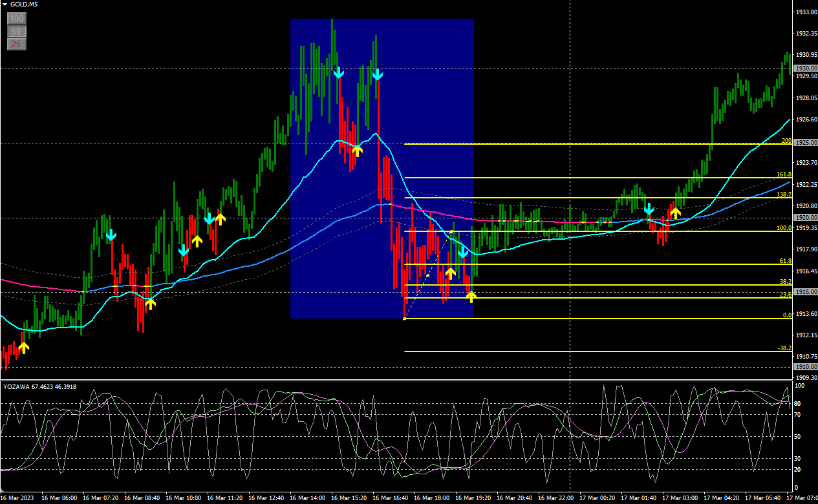Expand the triangle arrow beside GOLD,M5
Viewport: 818px width, 504px height.
[x=5, y=5]
